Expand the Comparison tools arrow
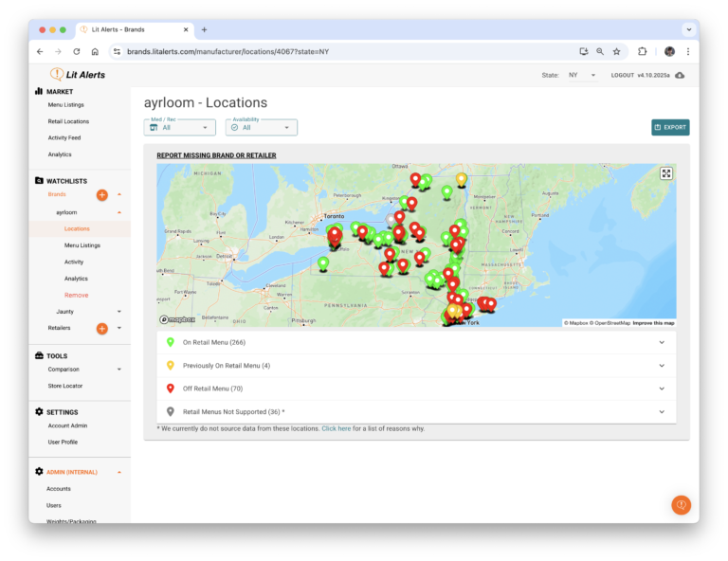728x561 pixels. (119, 370)
